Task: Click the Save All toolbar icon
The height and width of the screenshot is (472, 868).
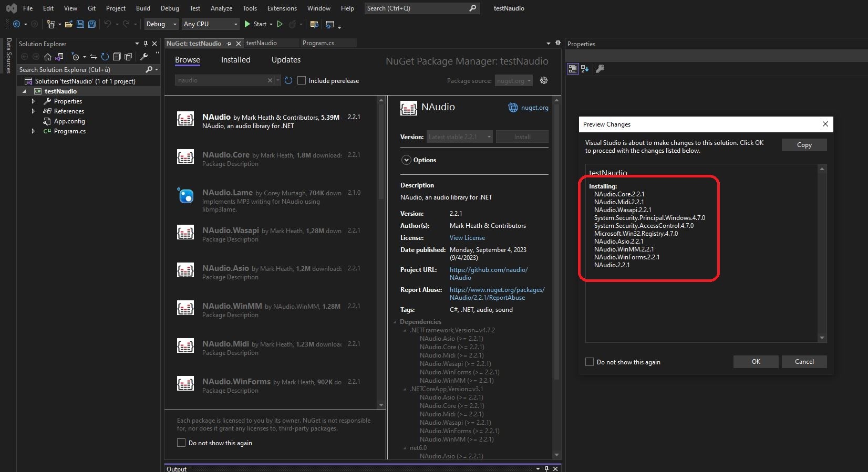Action: (x=91, y=24)
